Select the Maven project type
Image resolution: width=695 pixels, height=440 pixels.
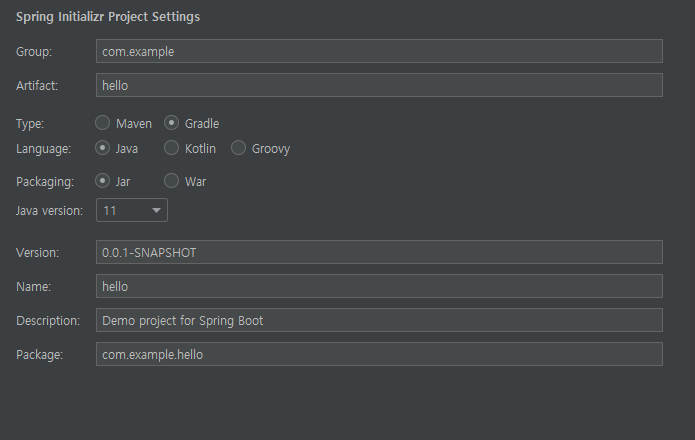tap(103, 123)
